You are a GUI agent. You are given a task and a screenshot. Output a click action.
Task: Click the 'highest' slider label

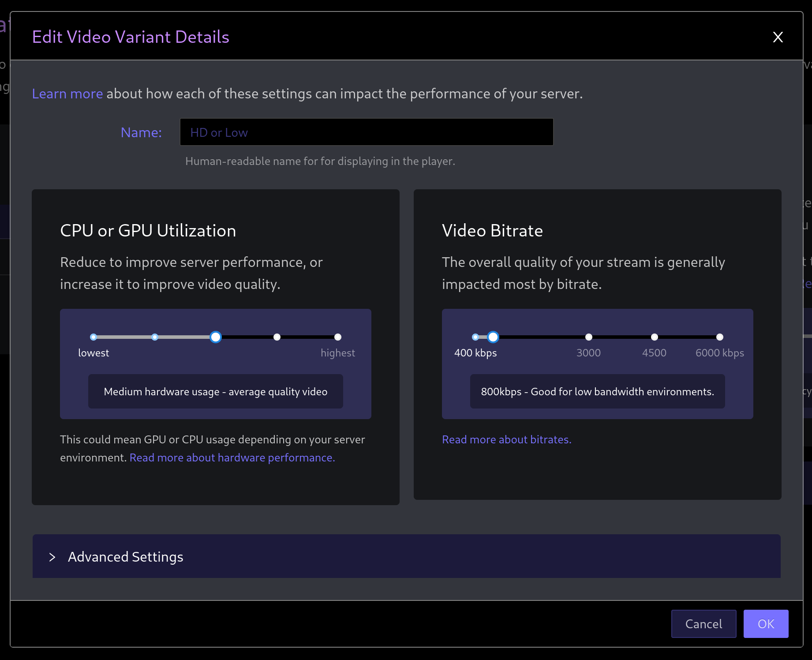point(337,353)
